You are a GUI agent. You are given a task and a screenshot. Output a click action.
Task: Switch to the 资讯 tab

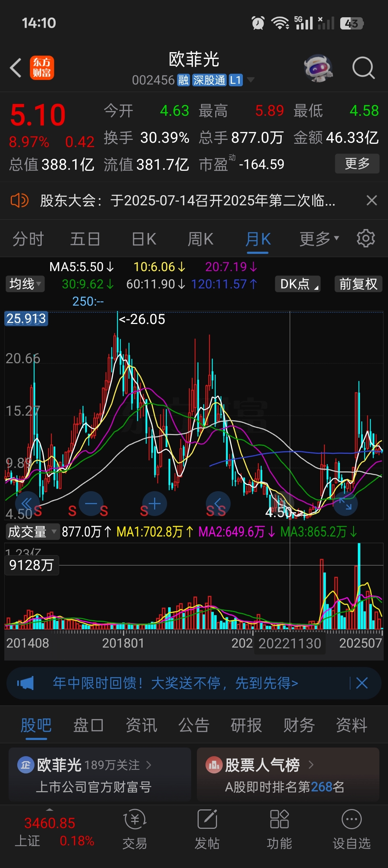tap(141, 725)
